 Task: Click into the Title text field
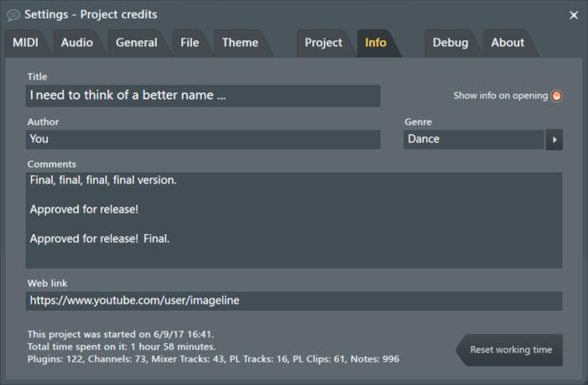click(203, 96)
